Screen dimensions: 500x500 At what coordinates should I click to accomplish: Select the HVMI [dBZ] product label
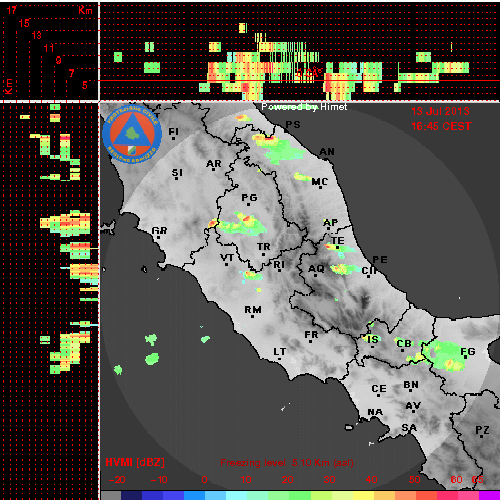click(x=135, y=462)
